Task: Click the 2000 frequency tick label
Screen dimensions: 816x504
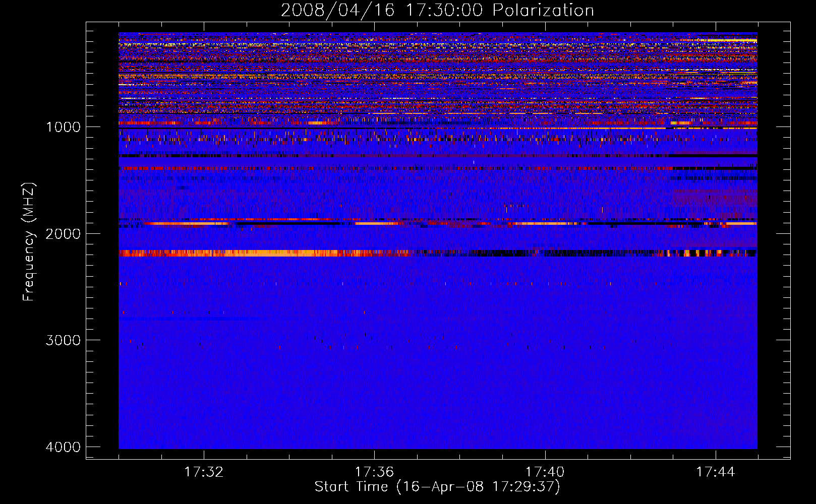Action: click(64, 234)
